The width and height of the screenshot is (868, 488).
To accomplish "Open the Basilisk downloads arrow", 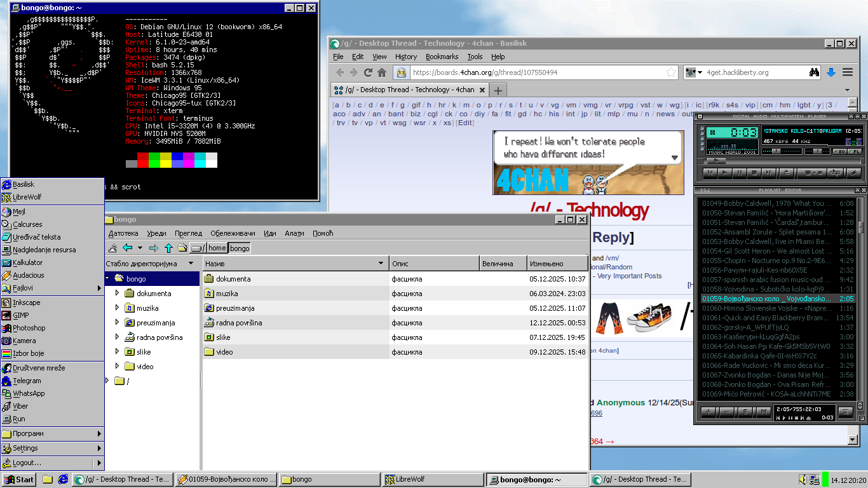I will pyautogui.click(x=831, y=72).
